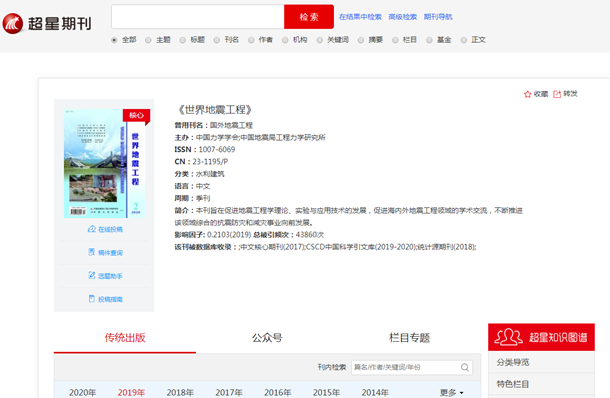The height and width of the screenshot is (398, 610).
Task: Click the 核心 badge on the journal cover
Action: pyautogui.click(x=136, y=116)
